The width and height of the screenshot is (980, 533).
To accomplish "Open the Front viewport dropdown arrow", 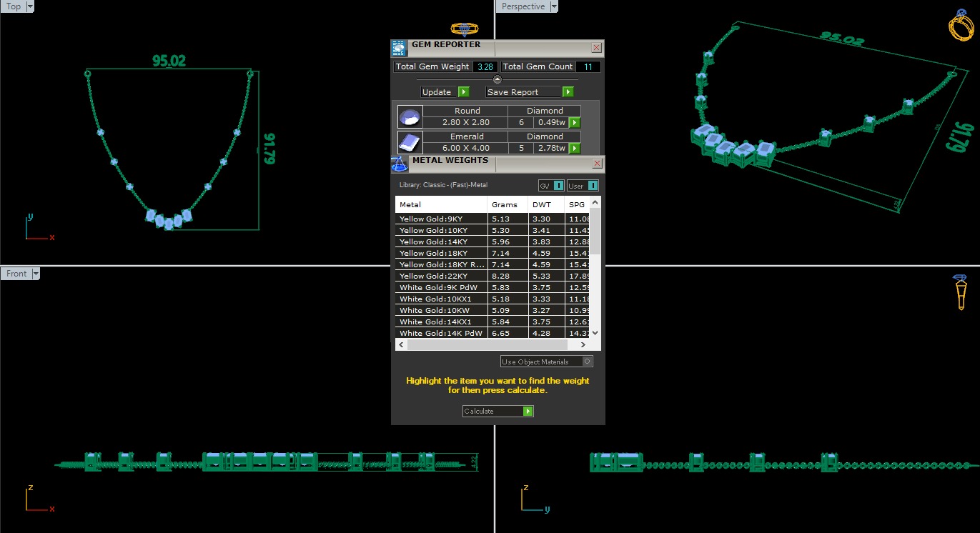I will click(36, 274).
